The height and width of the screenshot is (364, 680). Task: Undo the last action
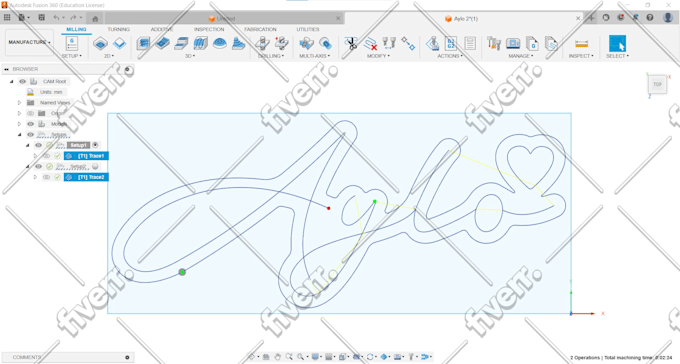tap(56, 18)
